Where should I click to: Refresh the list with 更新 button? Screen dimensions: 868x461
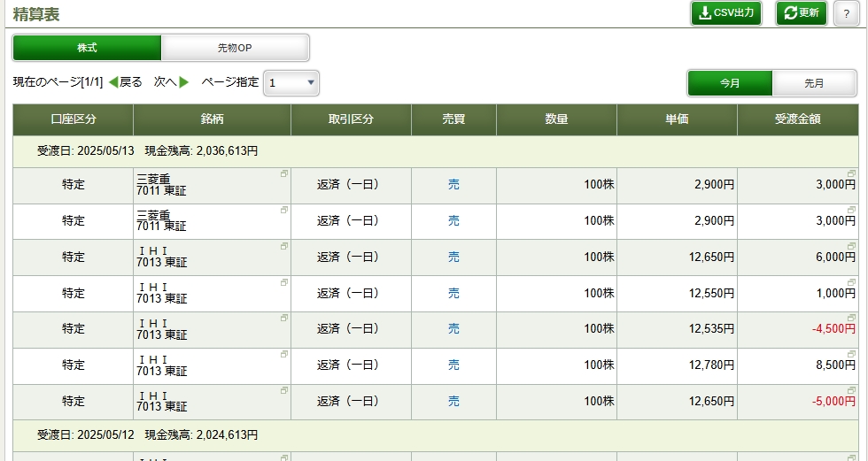pos(801,13)
